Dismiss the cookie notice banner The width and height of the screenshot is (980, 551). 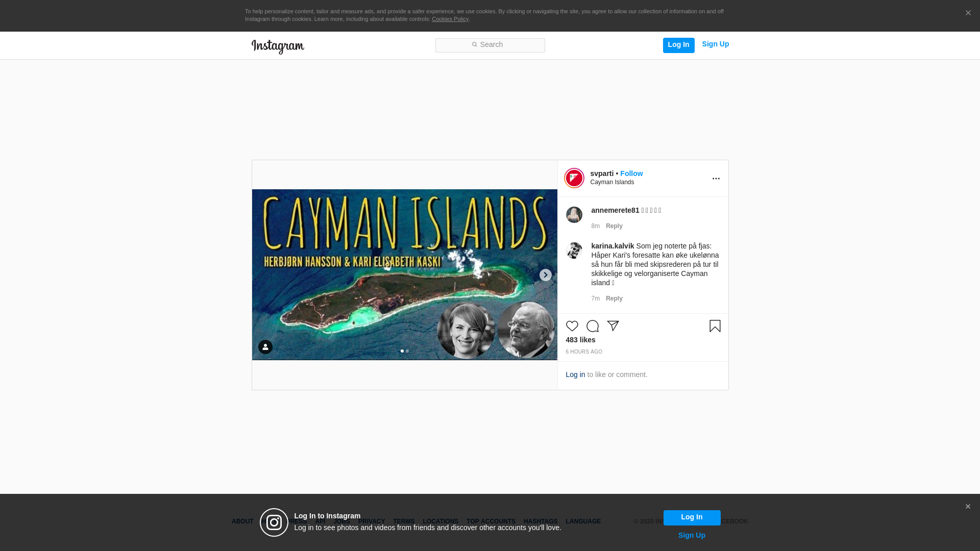[968, 13]
